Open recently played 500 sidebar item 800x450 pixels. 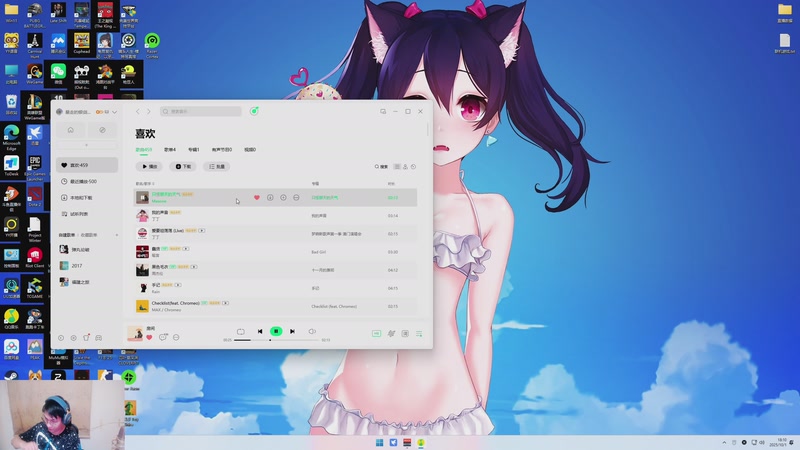pos(87,181)
